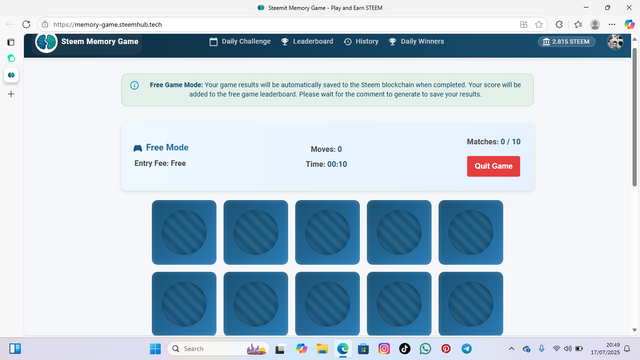
Task: Open TikTok from the taskbar
Action: 404,349
